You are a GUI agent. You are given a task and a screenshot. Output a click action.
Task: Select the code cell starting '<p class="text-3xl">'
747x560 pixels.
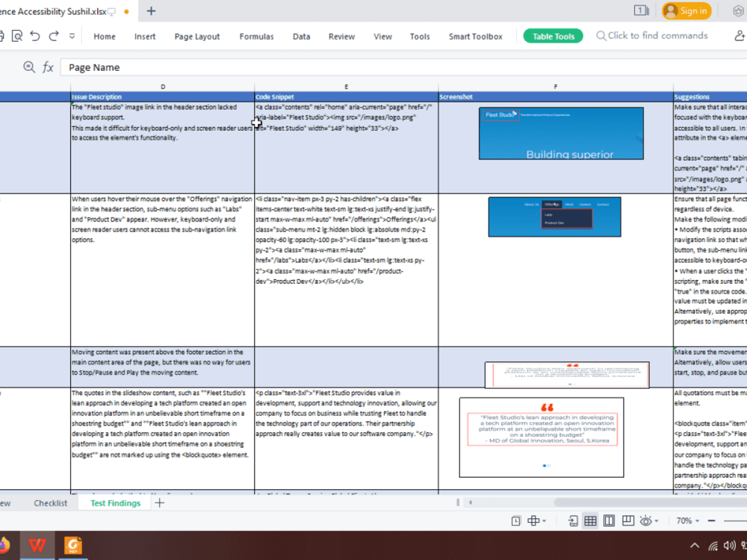click(x=347, y=438)
